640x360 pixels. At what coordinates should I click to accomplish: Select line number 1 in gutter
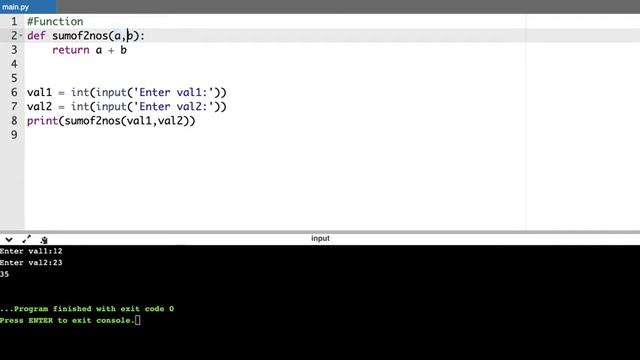pyautogui.click(x=14, y=21)
